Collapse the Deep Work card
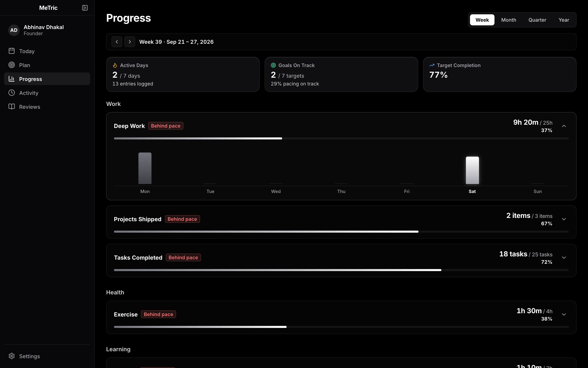Screen dimensions: 588x368 (x=564, y=126)
